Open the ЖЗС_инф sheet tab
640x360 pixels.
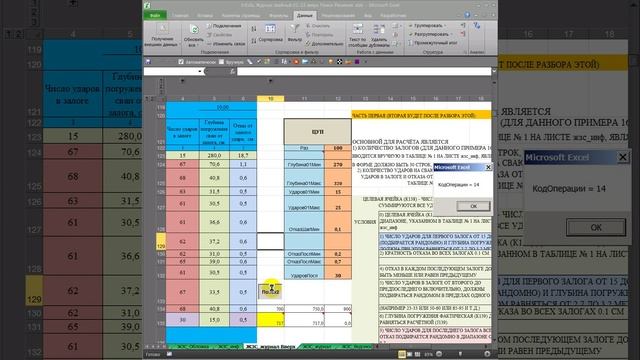pyautogui.click(x=229, y=347)
